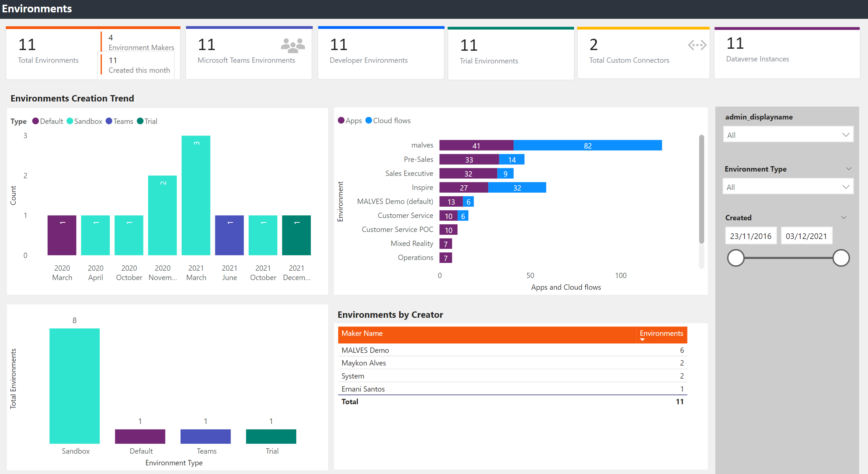The width and height of the screenshot is (868, 474).
Task: Select the malves bar in the Apps chart
Action: point(476,145)
